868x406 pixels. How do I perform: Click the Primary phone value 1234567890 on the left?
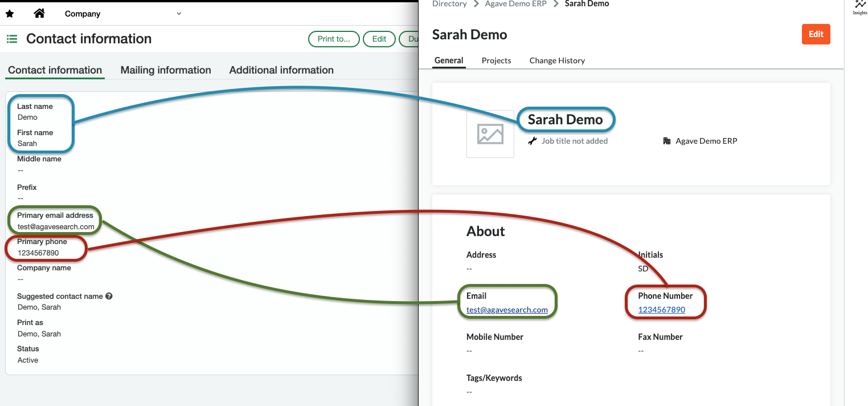(x=38, y=253)
